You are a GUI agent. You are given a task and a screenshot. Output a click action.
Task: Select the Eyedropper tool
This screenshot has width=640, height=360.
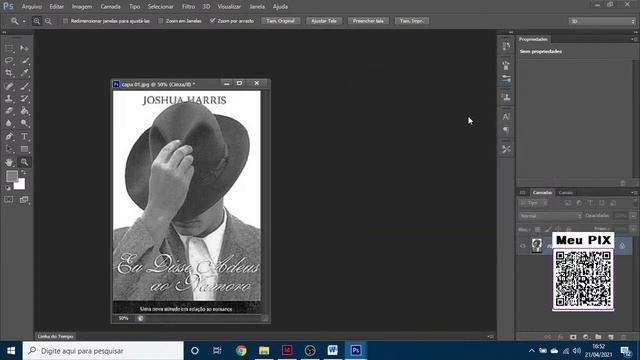click(x=24, y=73)
